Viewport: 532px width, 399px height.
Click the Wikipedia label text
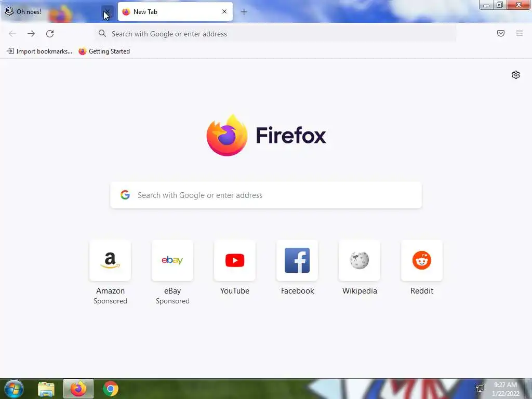pyautogui.click(x=360, y=291)
